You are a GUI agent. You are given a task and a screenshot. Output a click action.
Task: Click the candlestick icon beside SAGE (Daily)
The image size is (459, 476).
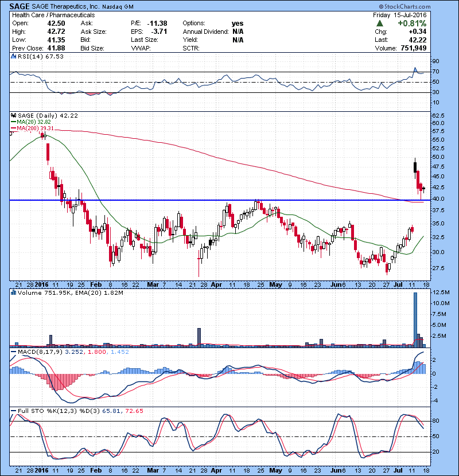[x=13, y=116]
